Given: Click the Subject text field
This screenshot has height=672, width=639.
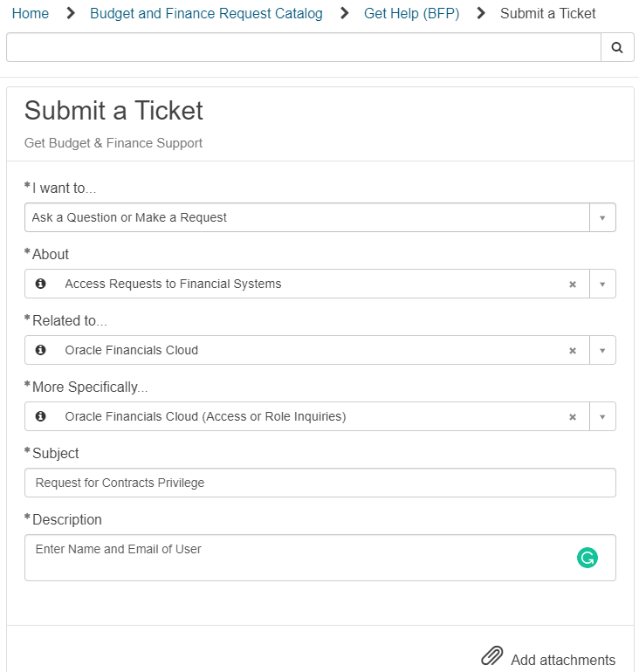Looking at the screenshot, I should point(320,483).
